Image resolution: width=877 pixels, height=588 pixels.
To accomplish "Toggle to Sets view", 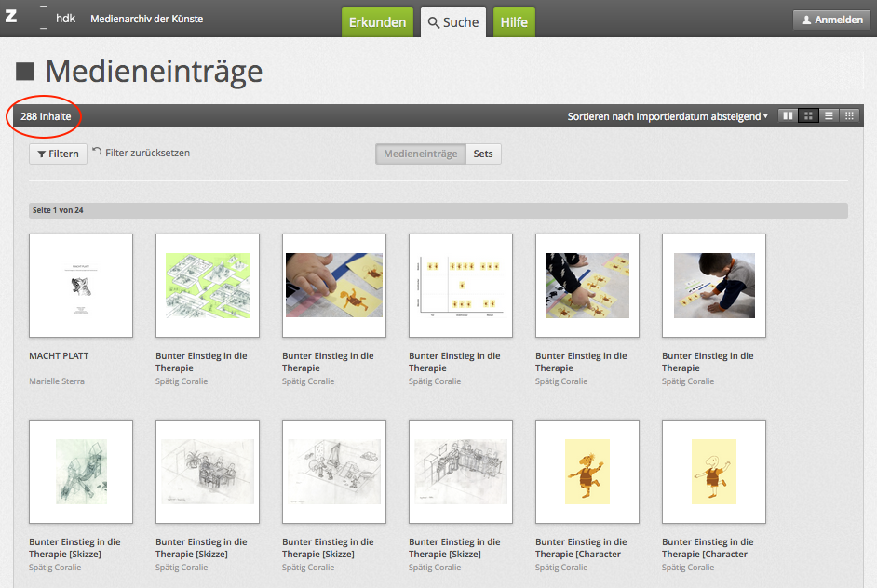I will click(x=483, y=154).
